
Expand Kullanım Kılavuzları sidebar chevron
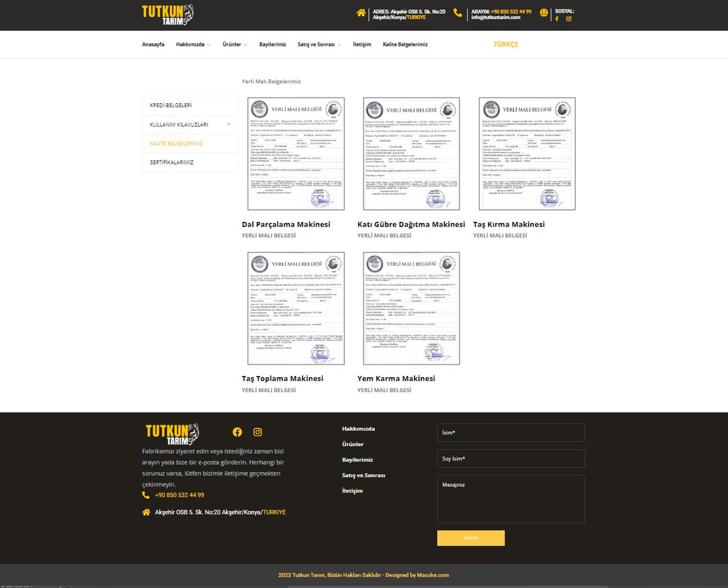point(229,124)
